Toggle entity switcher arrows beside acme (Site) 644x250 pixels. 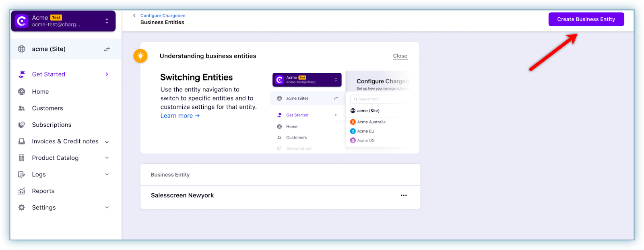point(107,49)
